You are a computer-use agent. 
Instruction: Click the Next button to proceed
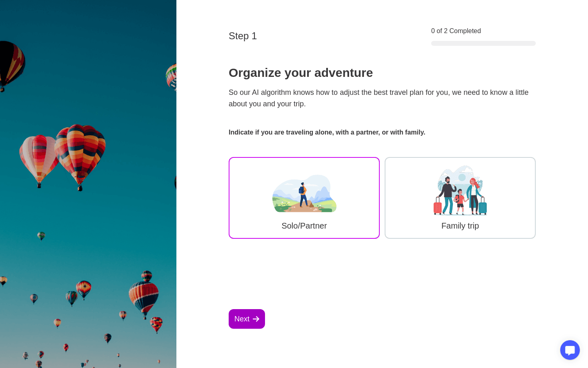click(247, 319)
